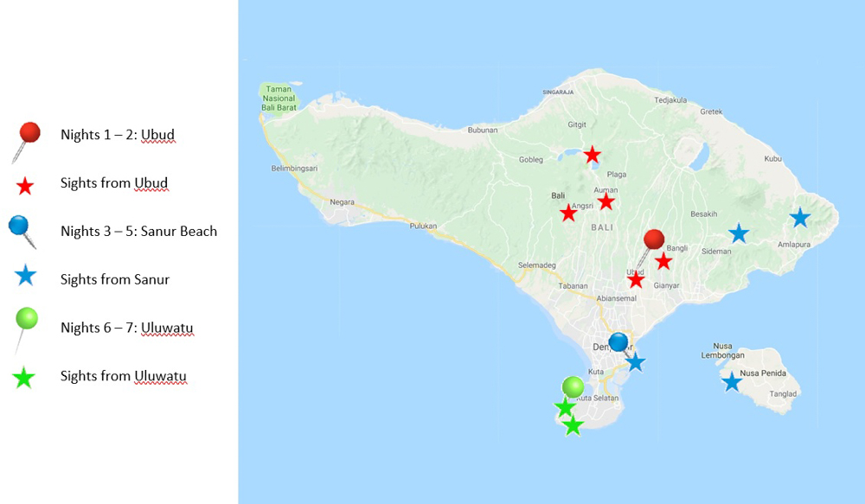Click the blue star near Sideman

[738, 233]
